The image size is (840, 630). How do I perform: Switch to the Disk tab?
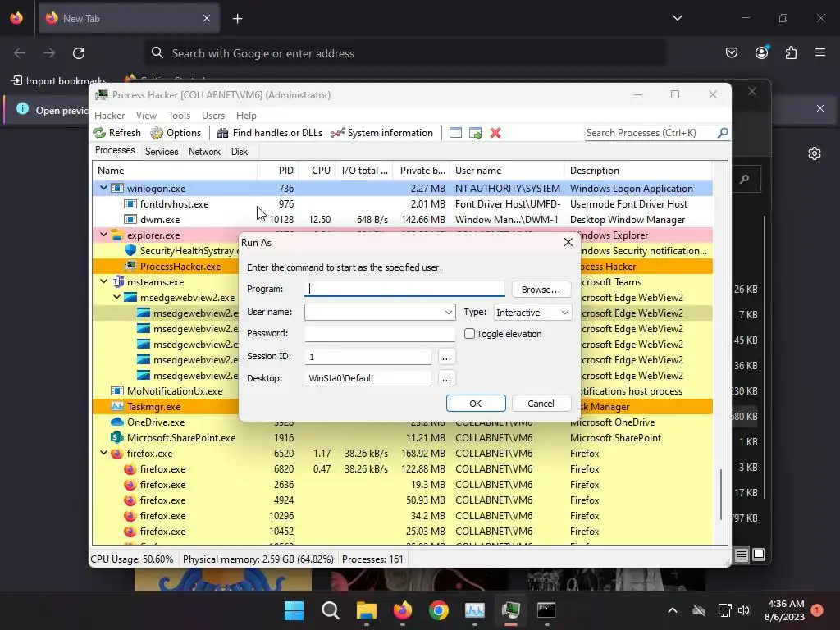coord(239,152)
